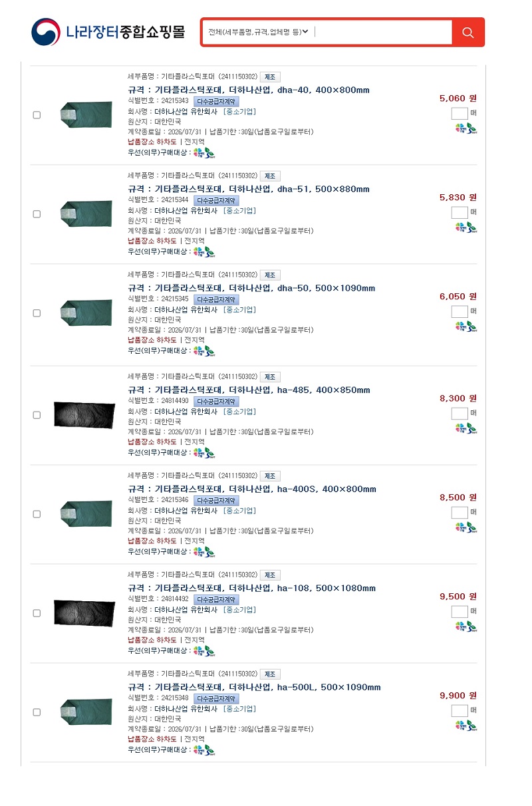Tick the checkbox for ha-500L product
The width and height of the screenshot is (532, 806).
click(x=37, y=712)
